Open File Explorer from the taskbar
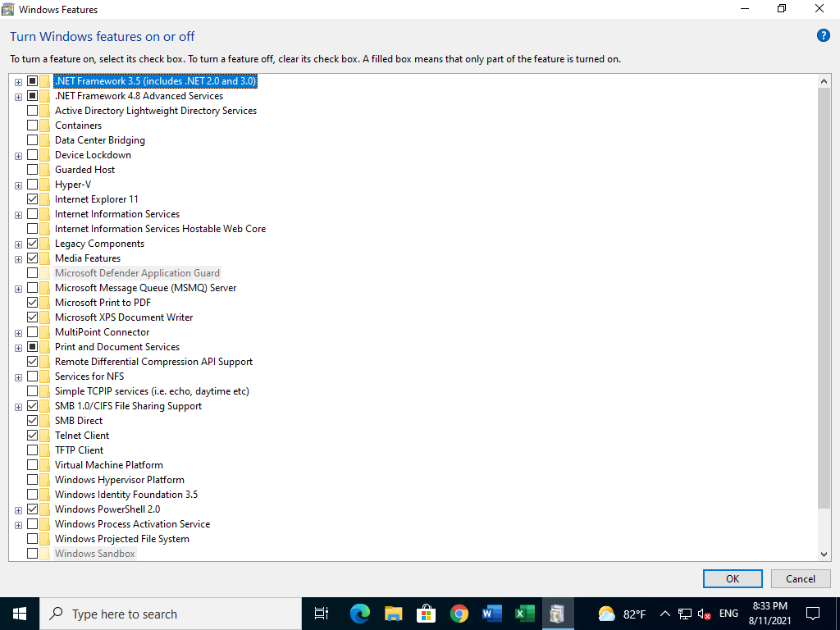Viewport: 840px width, 630px height. pos(393,614)
